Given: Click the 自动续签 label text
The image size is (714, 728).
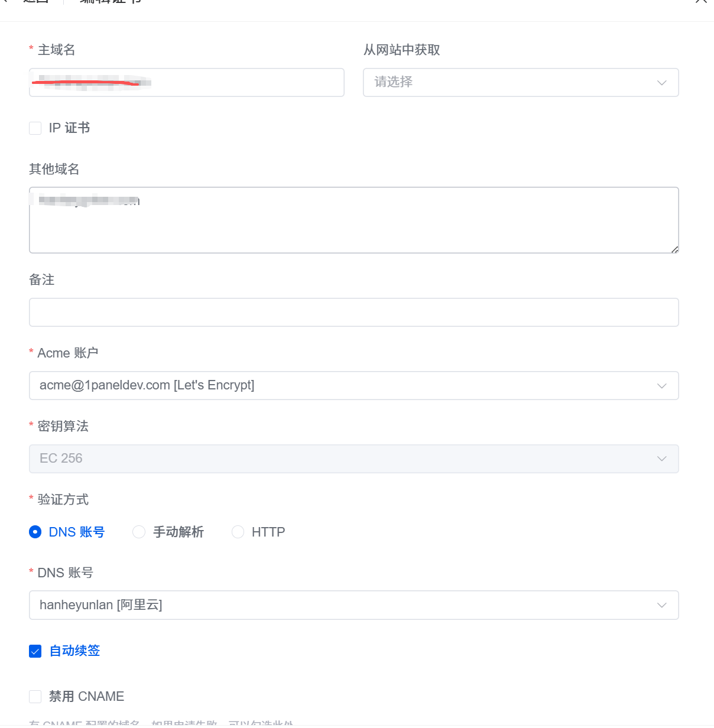Looking at the screenshot, I should coord(74,651).
